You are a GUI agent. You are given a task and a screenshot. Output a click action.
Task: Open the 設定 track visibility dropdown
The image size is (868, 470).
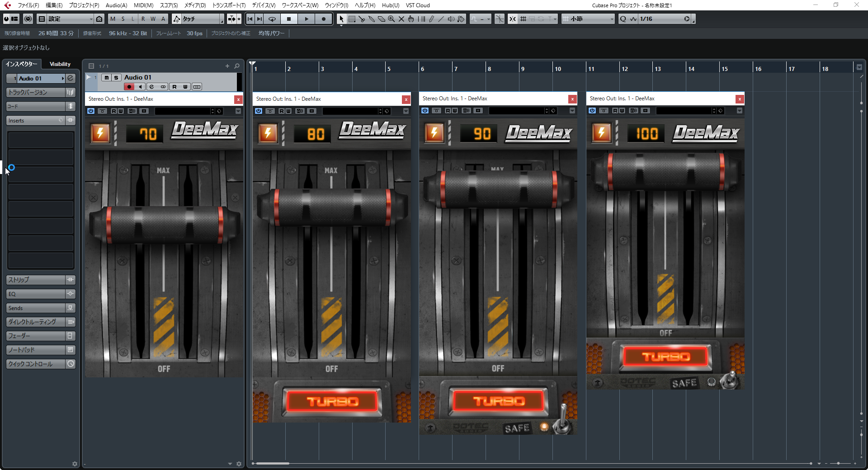click(70, 19)
